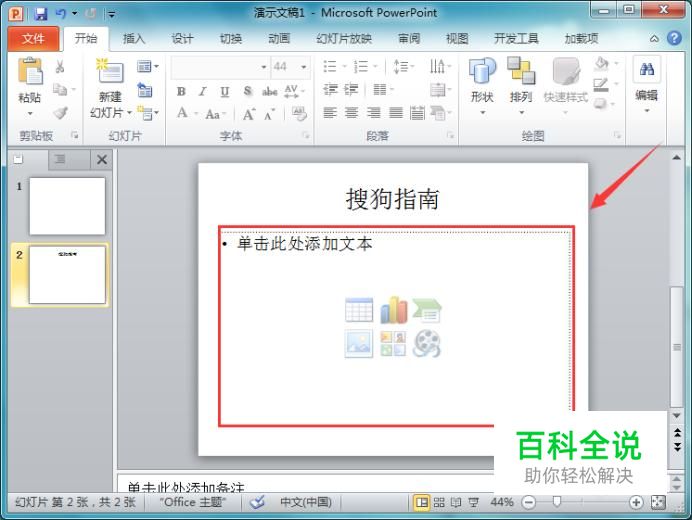Open the New Slide dropdown arrow
692x520 pixels.
129,113
